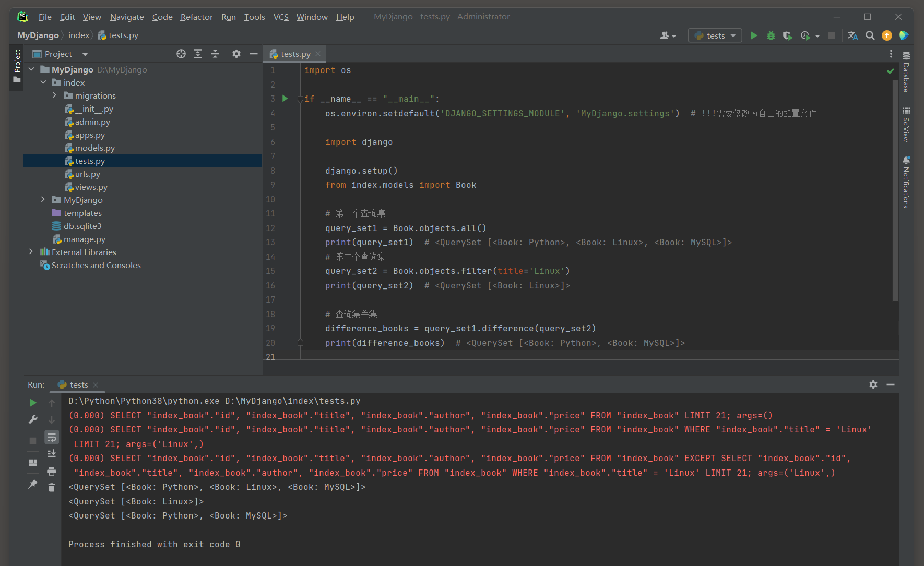Expand External Libraries node

tap(31, 252)
